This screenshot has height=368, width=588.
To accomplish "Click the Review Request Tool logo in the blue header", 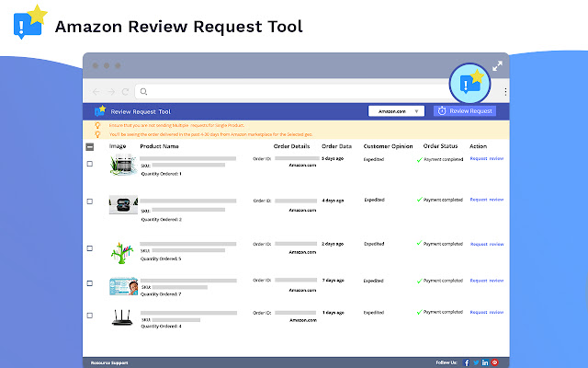I will [x=100, y=110].
